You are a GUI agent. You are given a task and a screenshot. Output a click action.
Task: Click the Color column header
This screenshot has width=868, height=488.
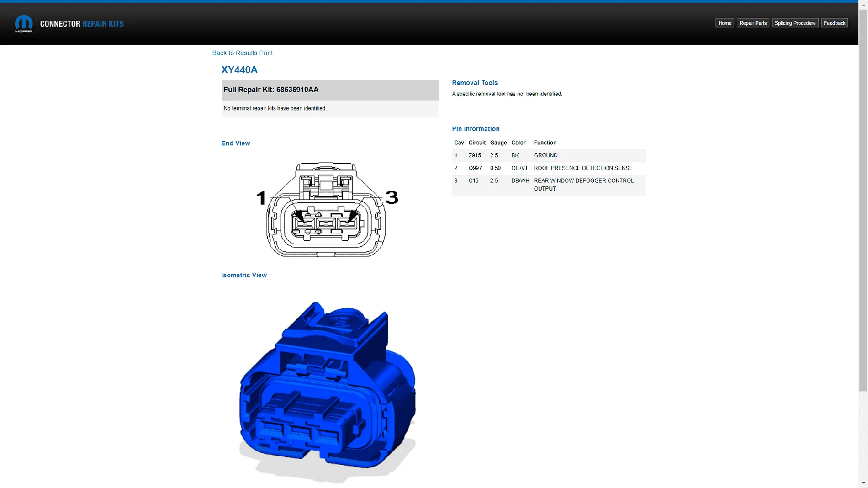tap(519, 143)
